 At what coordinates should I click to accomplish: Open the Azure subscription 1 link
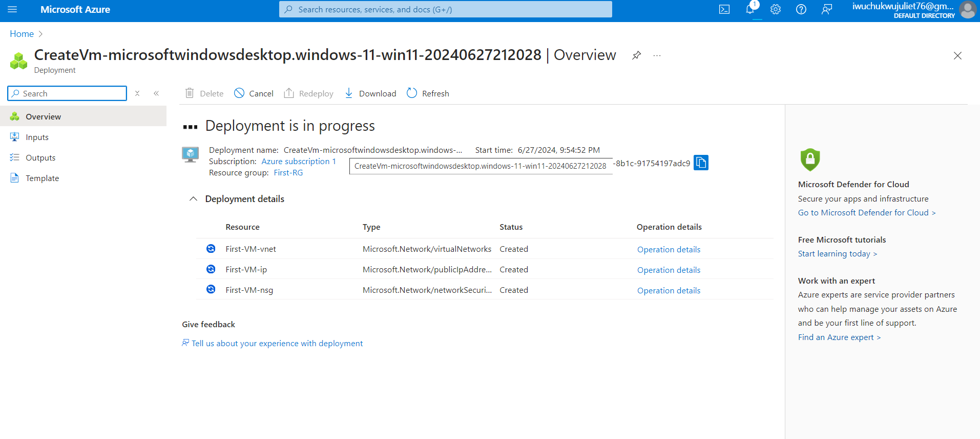[299, 162]
